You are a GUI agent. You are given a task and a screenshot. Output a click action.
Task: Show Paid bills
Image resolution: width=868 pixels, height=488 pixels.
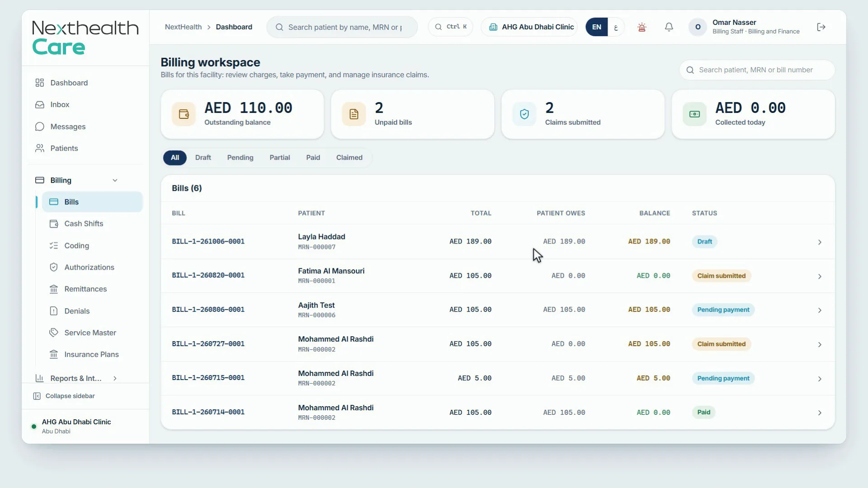coord(313,158)
